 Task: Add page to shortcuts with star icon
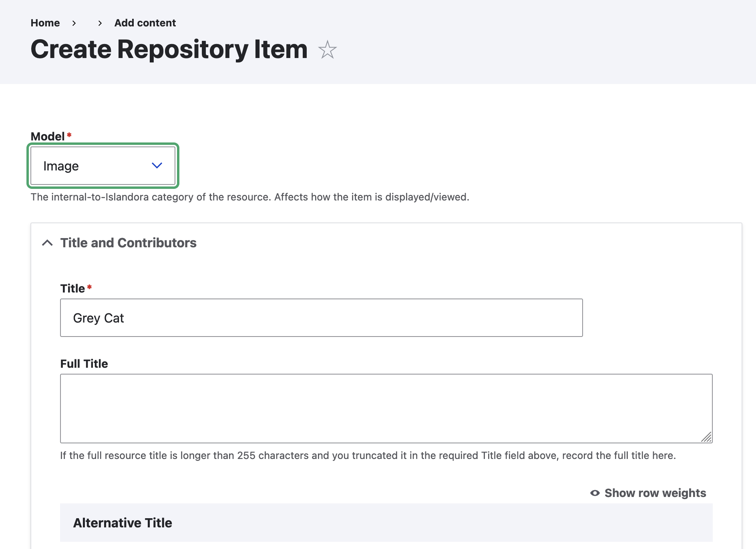pos(327,50)
